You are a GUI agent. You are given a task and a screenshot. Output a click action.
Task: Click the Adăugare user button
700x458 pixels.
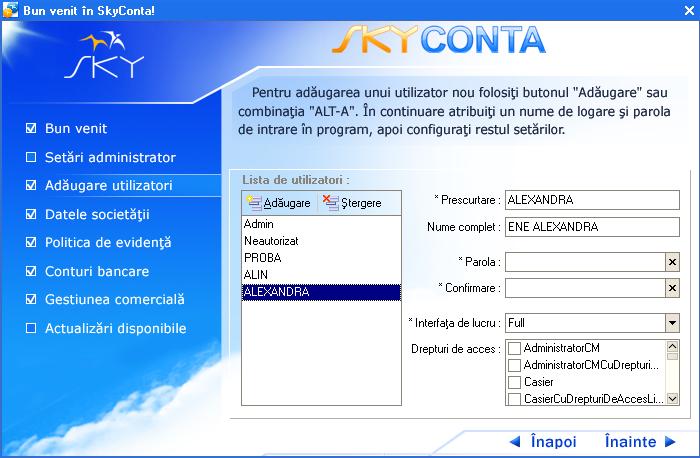[279, 203]
